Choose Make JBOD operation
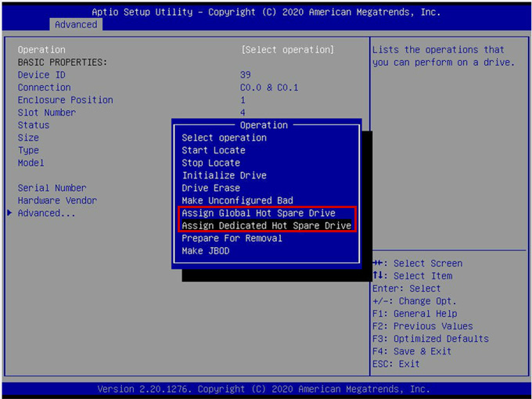This screenshot has width=532, height=399. 205,251
